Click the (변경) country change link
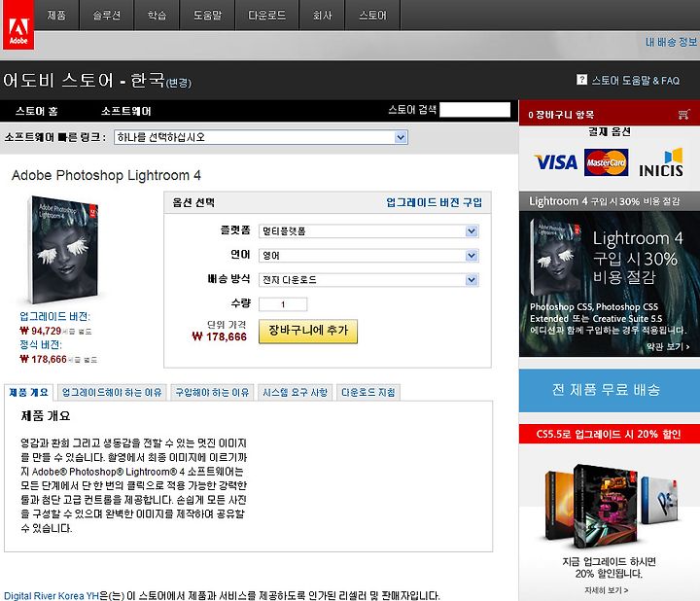The image size is (700, 601). pyautogui.click(x=179, y=83)
